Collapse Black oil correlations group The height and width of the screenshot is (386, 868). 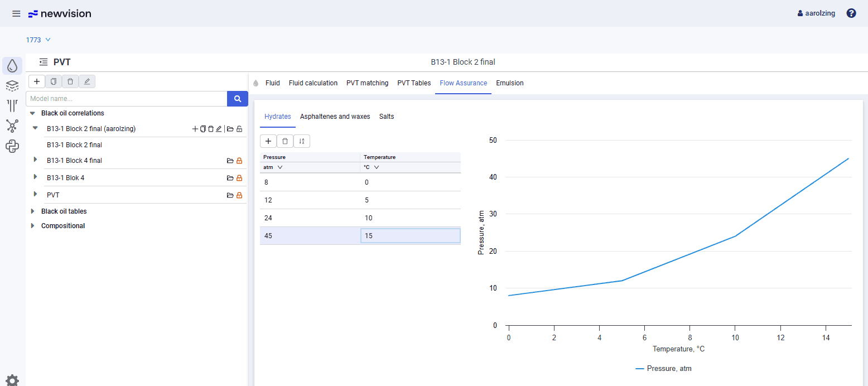tap(32, 113)
